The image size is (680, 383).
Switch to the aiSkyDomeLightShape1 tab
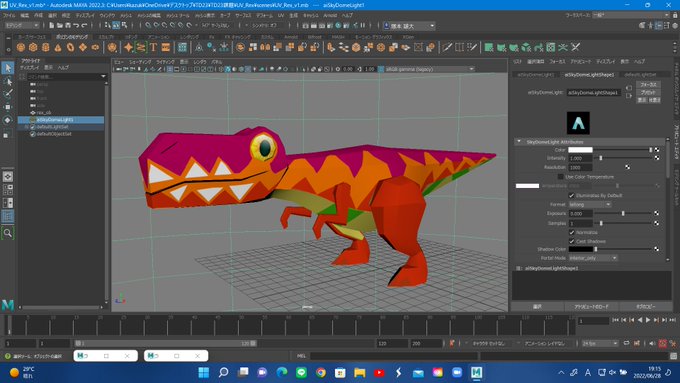589,75
